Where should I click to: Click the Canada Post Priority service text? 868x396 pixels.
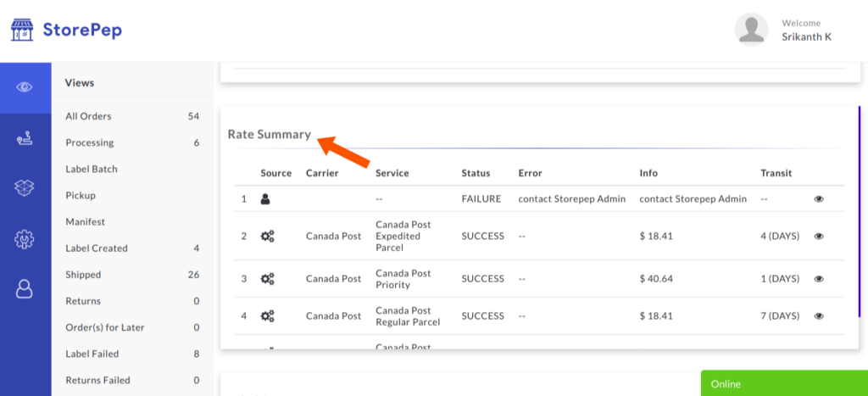tap(403, 279)
